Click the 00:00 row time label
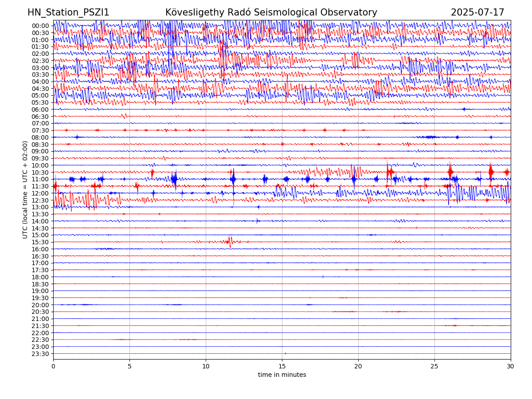Image resolution: width=532 pixels, height=399 pixels. pos(40,26)
